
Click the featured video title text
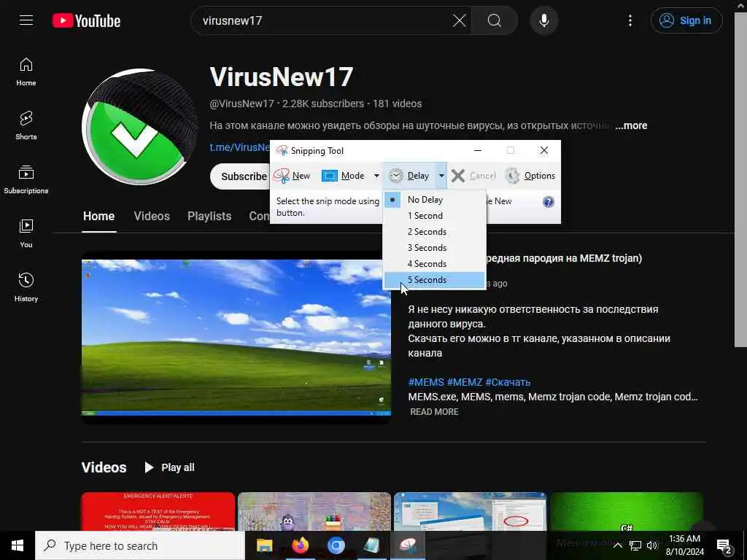pyautogui.click(x=564, y=258)
